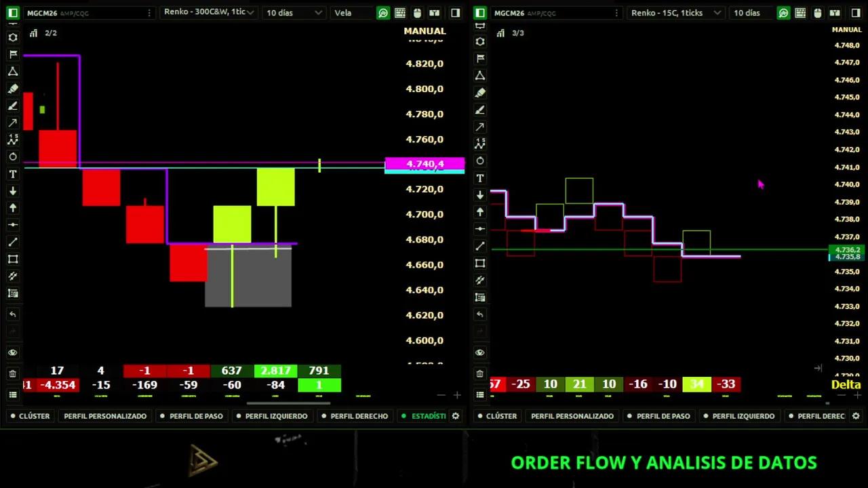Toggle the left sidebar panel of left chart
Screen dimensions: 868x488
[13, 13]
